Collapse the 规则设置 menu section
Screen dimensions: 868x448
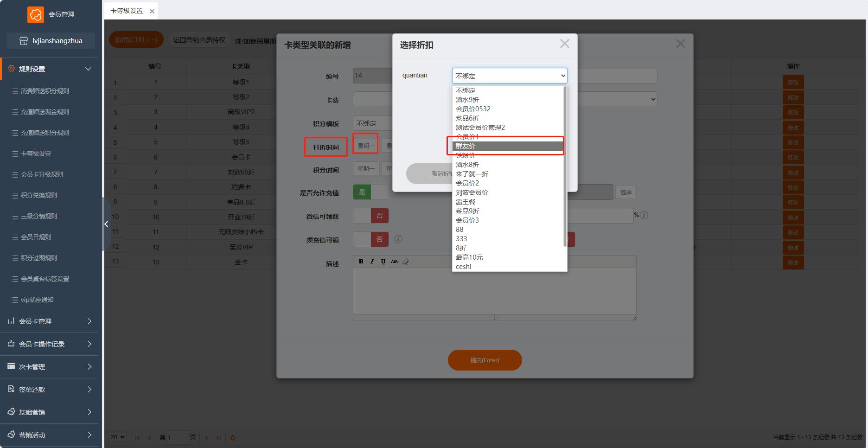[88, 69]
